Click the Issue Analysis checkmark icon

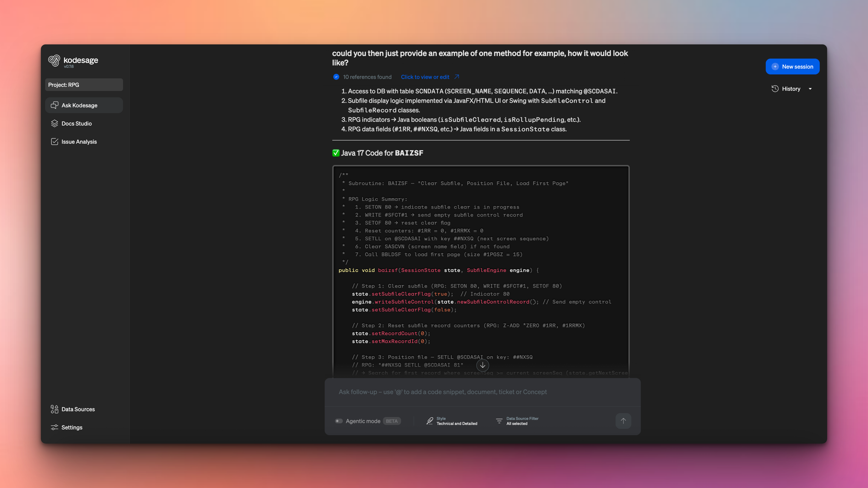pyautogui.click(x=54, y=141)
